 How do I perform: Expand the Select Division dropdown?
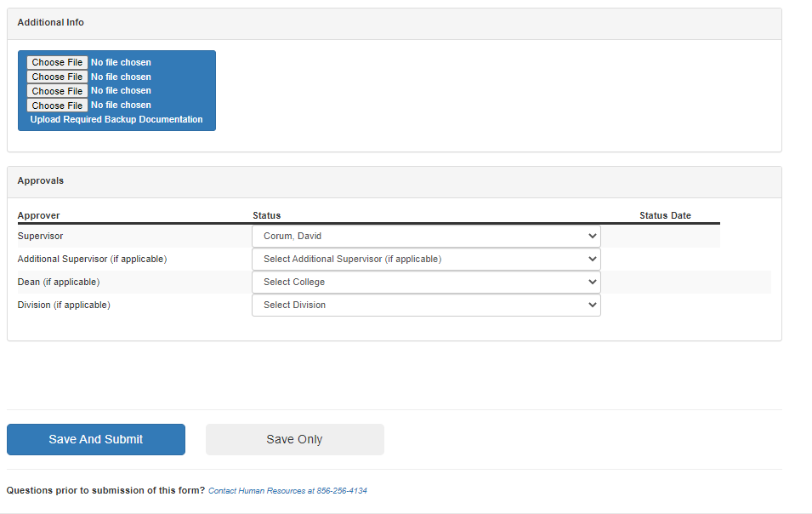click(x=426, y=306)
